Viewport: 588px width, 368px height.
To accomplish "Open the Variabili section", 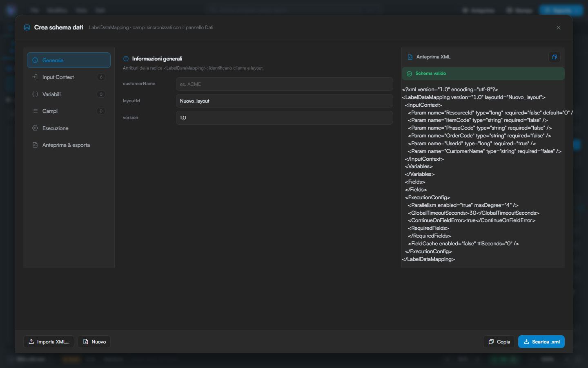I will point(69,94).
